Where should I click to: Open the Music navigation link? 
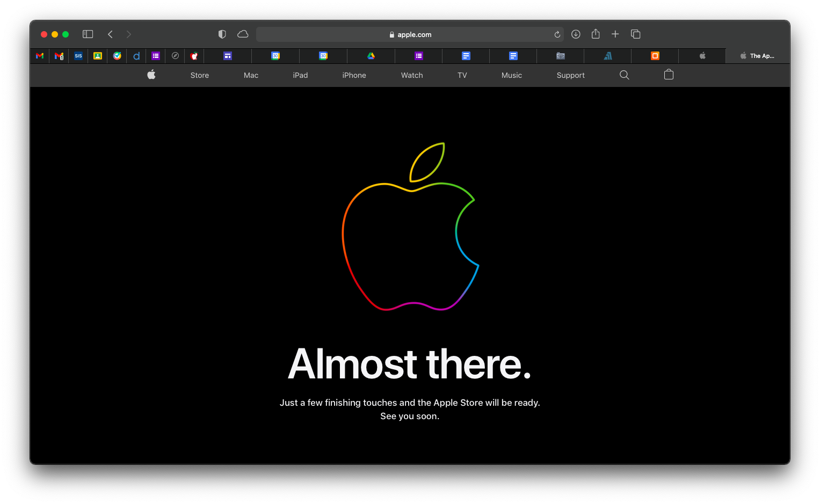[512, 75]
